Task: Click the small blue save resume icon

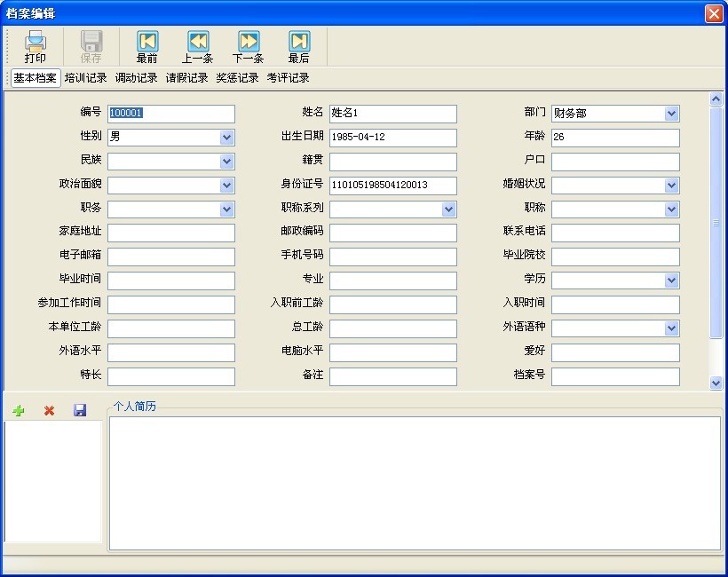Action: [x=80, y=410]
